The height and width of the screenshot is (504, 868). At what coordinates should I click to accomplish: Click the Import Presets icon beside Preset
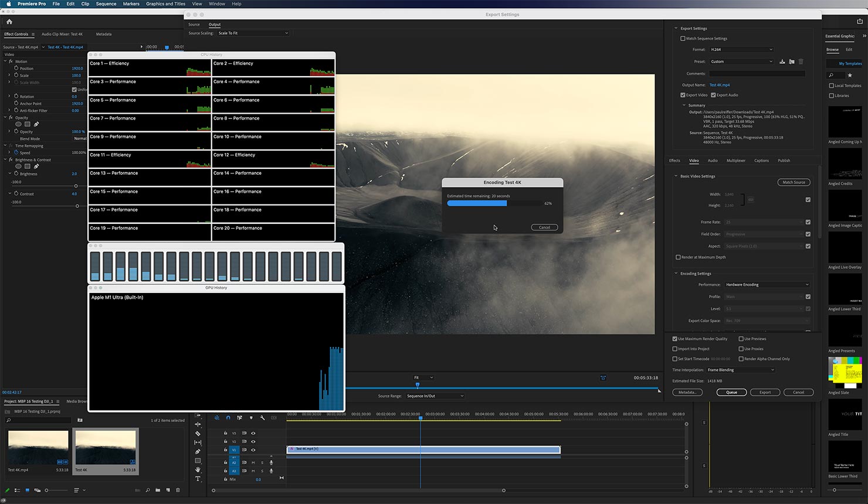(x=791, y=62)
